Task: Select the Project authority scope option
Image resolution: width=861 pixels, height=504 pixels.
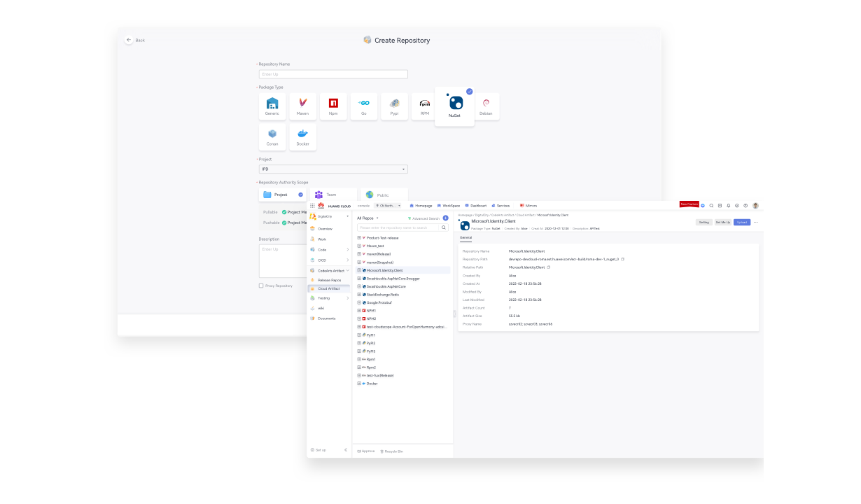Action: pyautogui.click(x=283, y=195)
